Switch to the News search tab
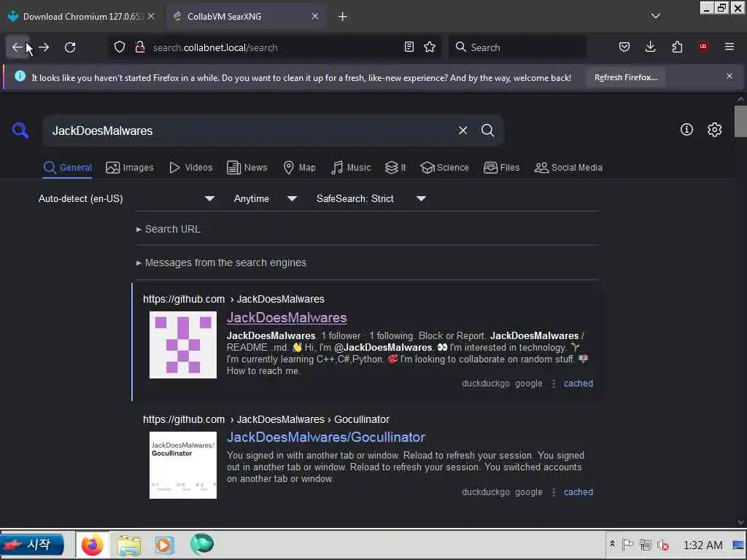This screenshot has height=560, width=747. pos(247,168)
